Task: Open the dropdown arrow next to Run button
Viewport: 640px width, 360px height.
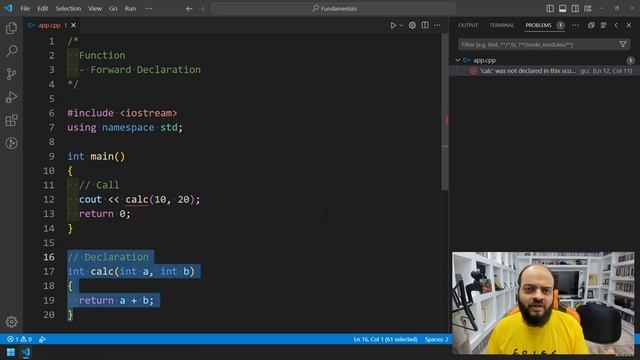Action: pos(401,25)
